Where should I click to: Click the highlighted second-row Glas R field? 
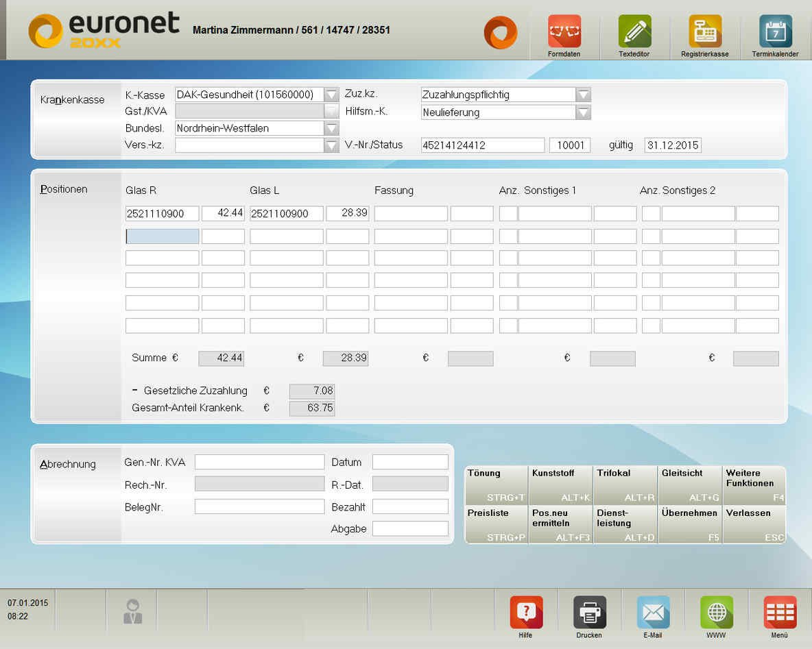[x=162, y=236]
